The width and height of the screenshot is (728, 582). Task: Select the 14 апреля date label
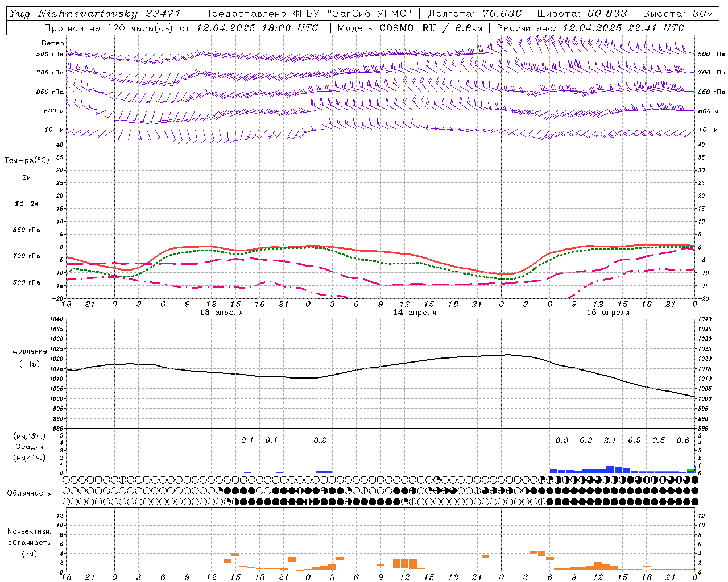tap(415, 313)
